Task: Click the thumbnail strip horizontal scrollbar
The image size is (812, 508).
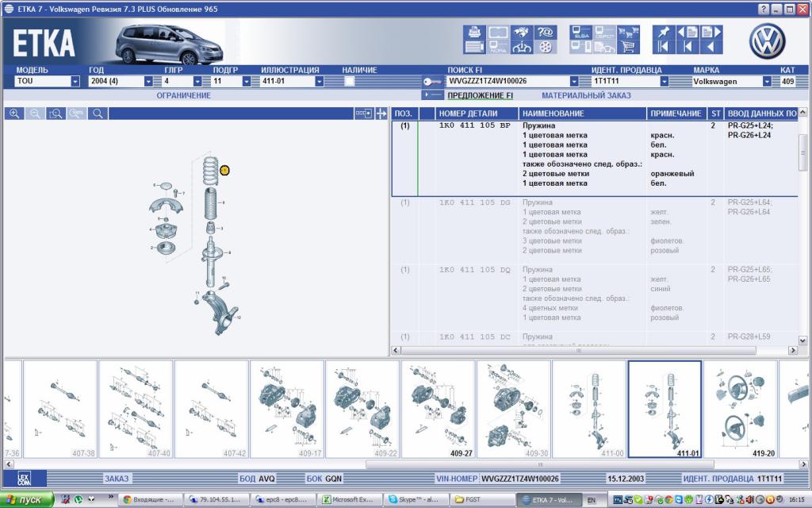Action: pyautogui.click(x=540, y=464)
